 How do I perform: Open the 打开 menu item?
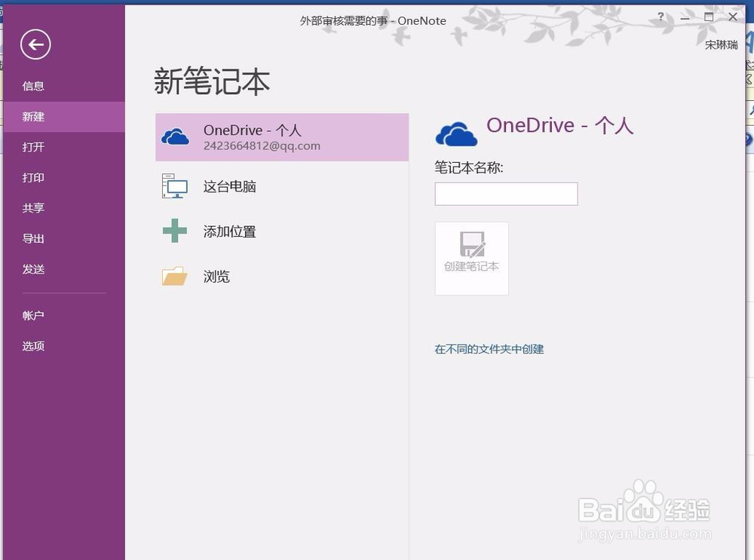tap(33, 147)
